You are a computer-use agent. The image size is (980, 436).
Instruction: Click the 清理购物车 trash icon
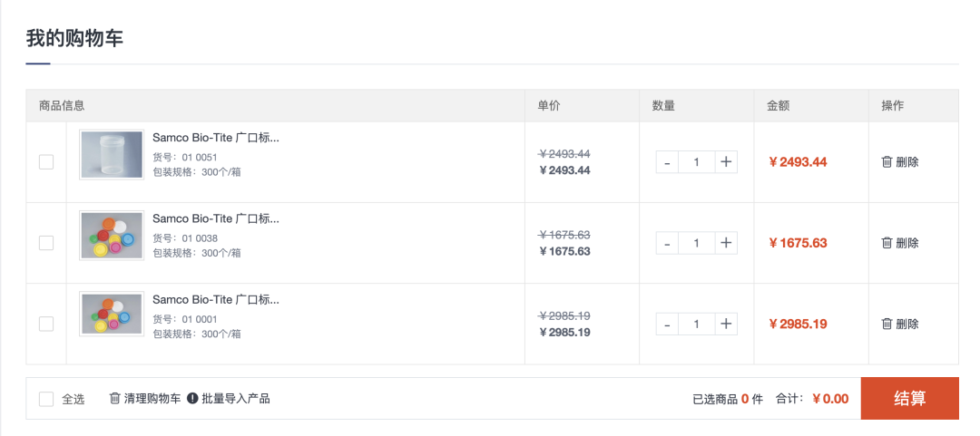115,398
